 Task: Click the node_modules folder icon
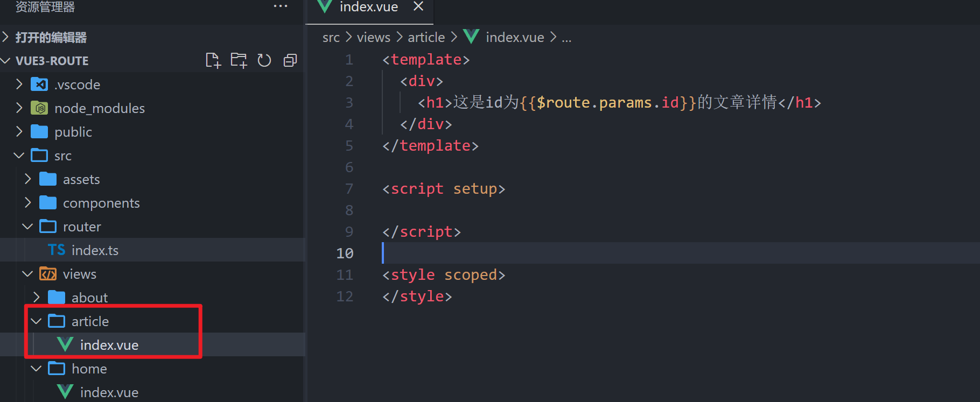tap(39, 108)
